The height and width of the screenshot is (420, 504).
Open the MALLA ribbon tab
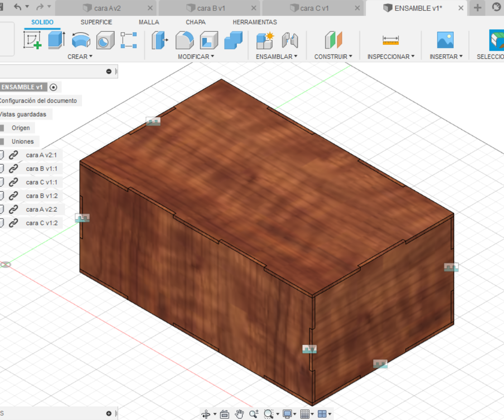point(149,22)
